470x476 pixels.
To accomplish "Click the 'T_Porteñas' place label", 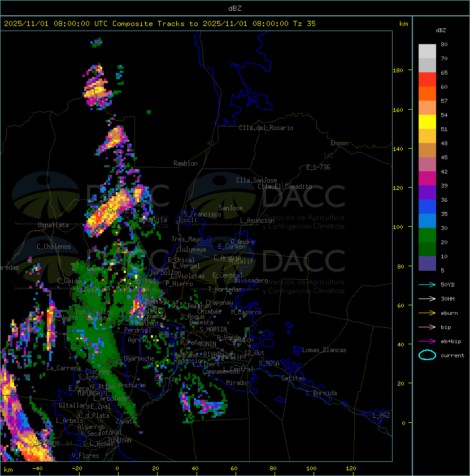I will pyautogui.click(x=225, y=289).
